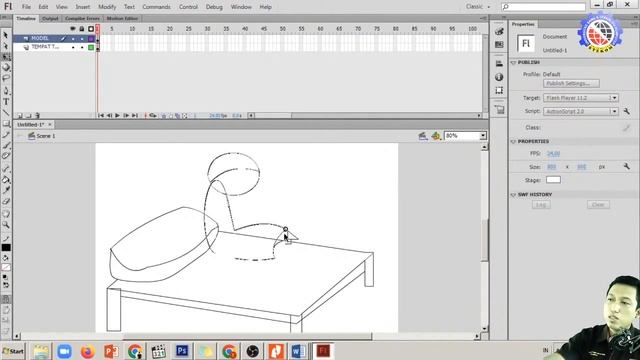The height and width of the screenshot is (360, 640).
Task: Select the Rectangle shape tool
Action: [x=6, y=124]
